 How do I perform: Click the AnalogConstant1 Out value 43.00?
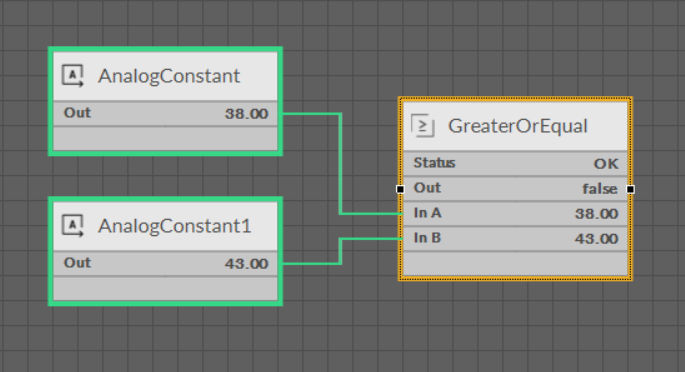tap(246, 264)
